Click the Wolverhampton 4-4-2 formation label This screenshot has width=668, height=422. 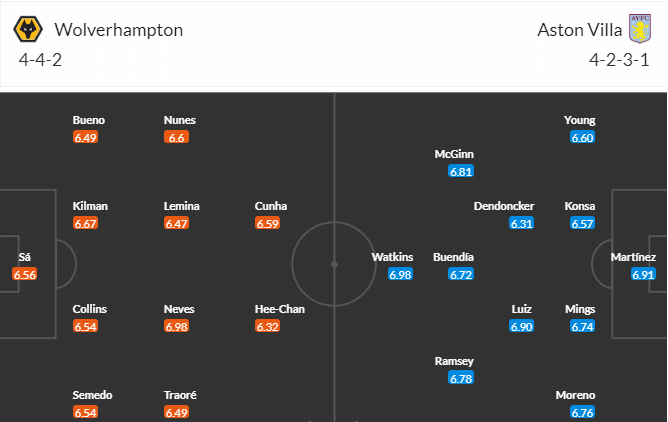pos(40,60)
